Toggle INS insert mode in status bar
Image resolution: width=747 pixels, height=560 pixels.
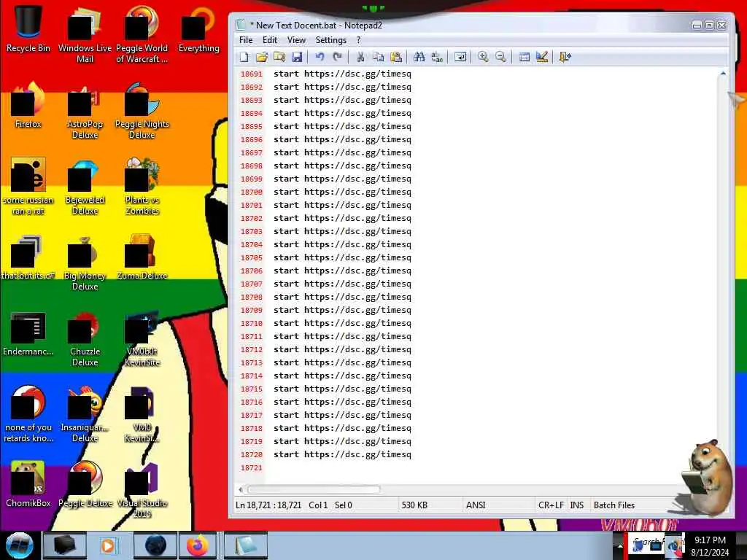(x=576, y=505)
